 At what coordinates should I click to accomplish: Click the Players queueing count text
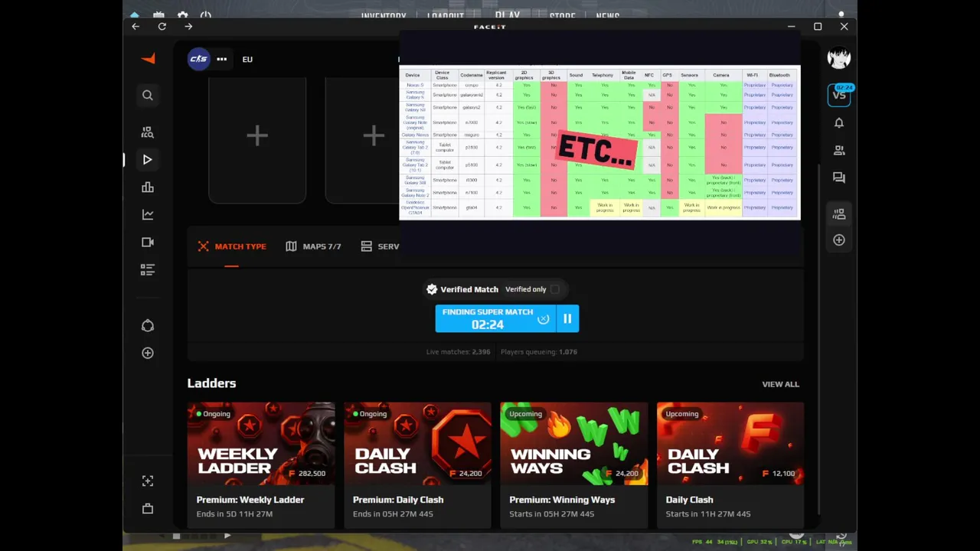click(539, 352)
